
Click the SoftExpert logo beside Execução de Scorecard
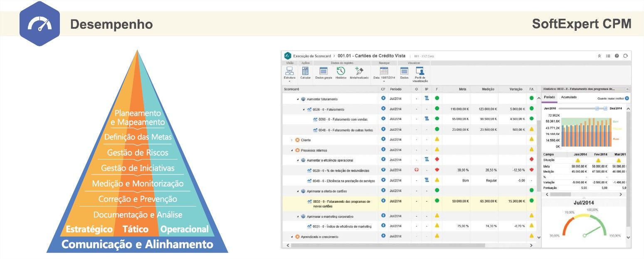click(x=287, y=55)
